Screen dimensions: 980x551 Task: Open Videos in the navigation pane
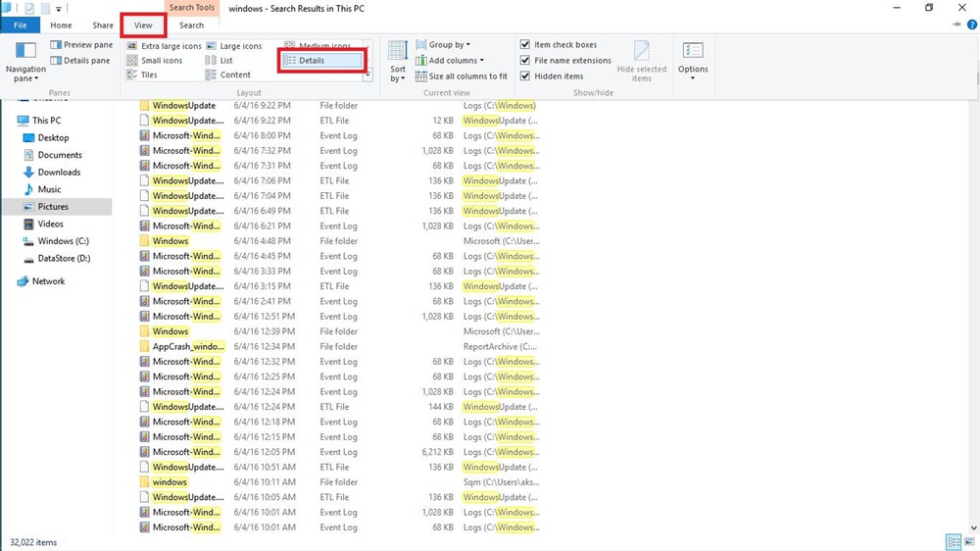click(43, 224)
